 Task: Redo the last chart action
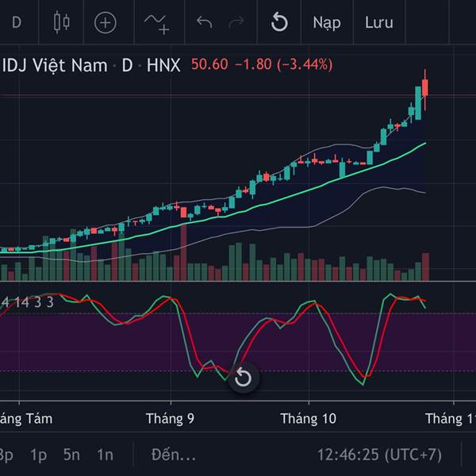(236, 22)
